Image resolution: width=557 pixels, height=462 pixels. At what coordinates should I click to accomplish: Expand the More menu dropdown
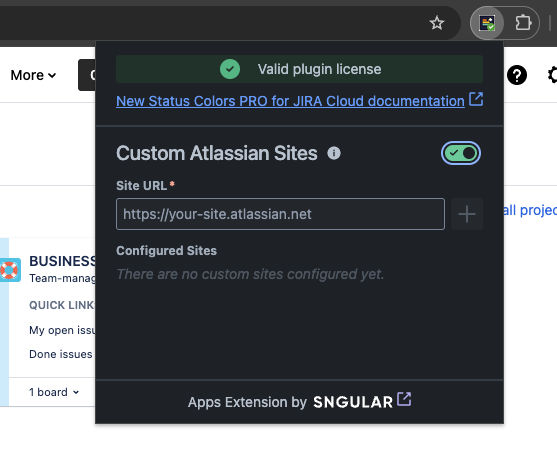tap(33, 75)
